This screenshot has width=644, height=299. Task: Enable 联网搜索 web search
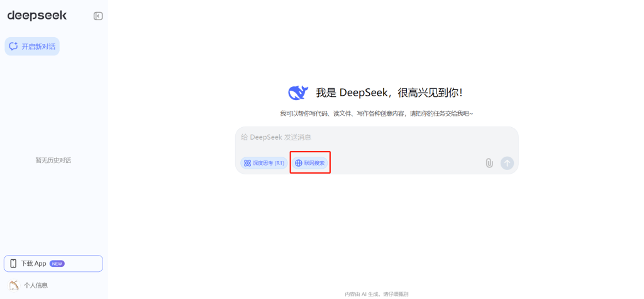coord(310,163)
